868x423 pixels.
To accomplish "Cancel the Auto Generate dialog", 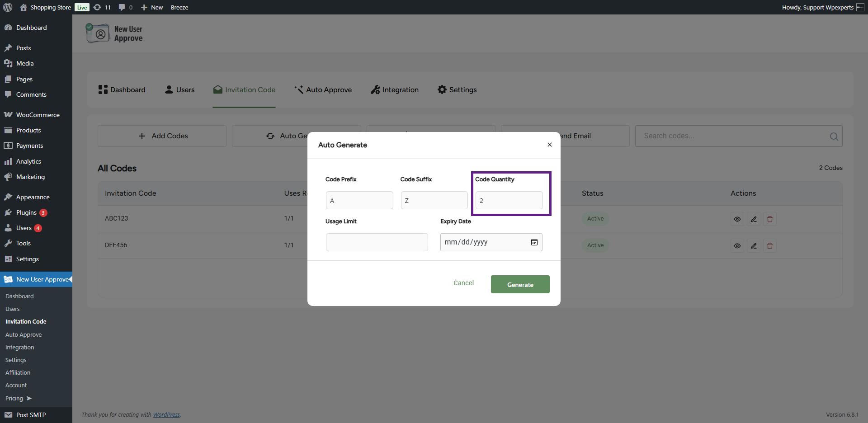I will (463, 283).
